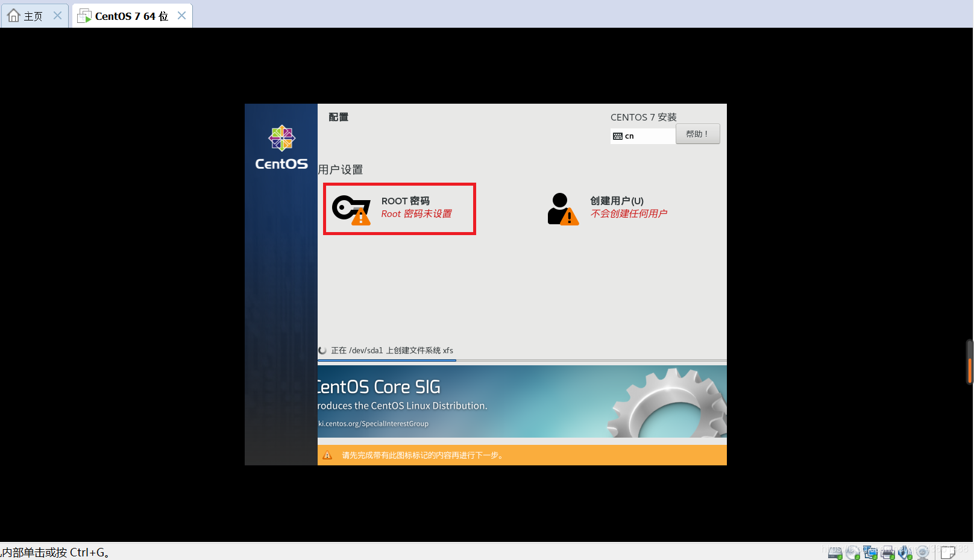Click the CentOS logo in sidebar
The width and height of the screenshot is (974, 560).
click(x=281, y=148)
